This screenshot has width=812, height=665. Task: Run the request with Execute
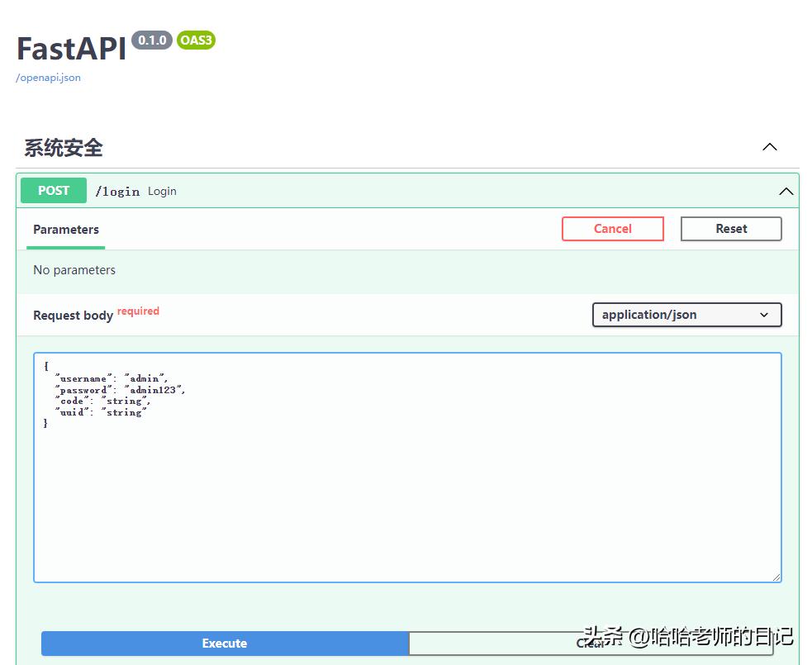[x=225, y=644]
